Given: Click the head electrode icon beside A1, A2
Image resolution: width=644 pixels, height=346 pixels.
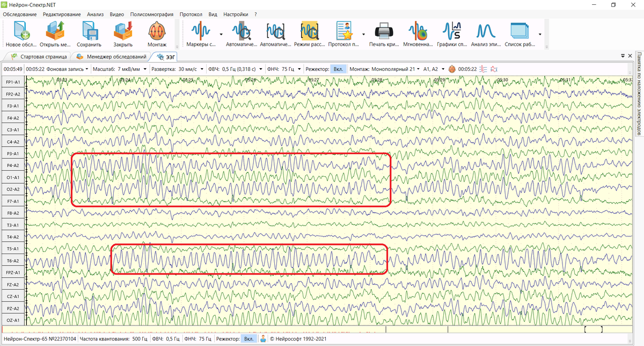Looking at the screenshot, I should pyautogui.click(x=452, y=69).
